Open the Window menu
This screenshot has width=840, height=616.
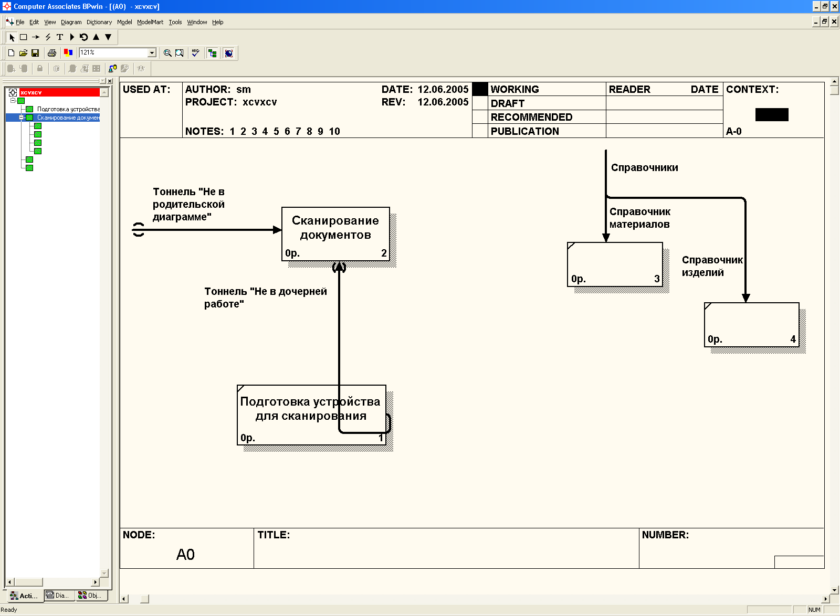pyautogui.click(x=197, y=22)
